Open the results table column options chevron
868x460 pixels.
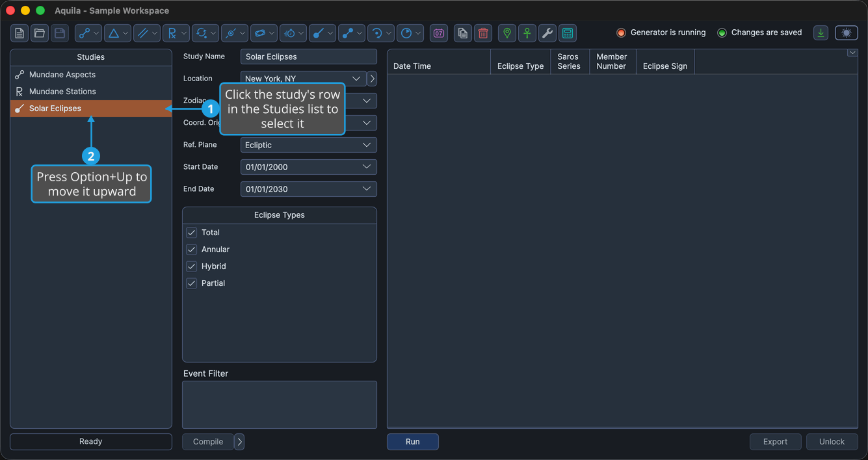click(x=852, y=53)
